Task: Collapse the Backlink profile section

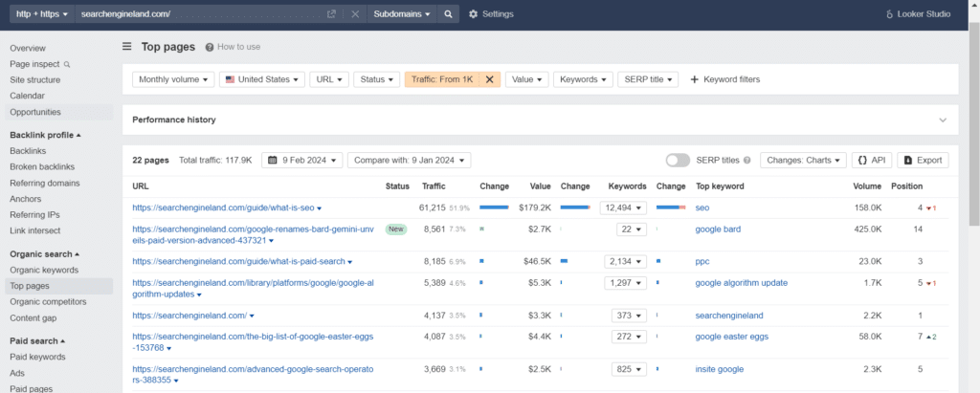Action: tap(46, 135)
